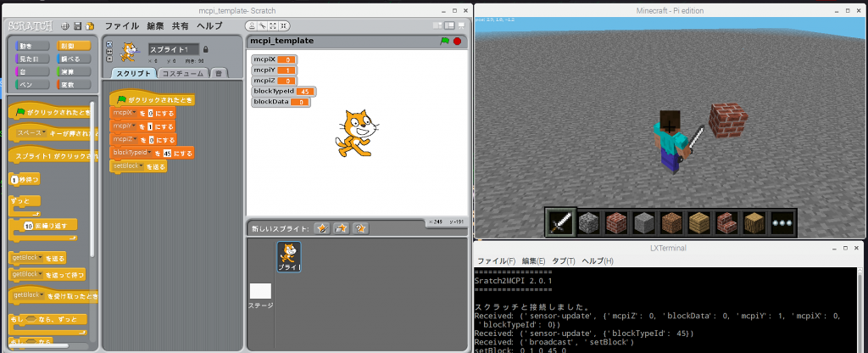Select the oak planks slot in hotbar

pos(698,223)
